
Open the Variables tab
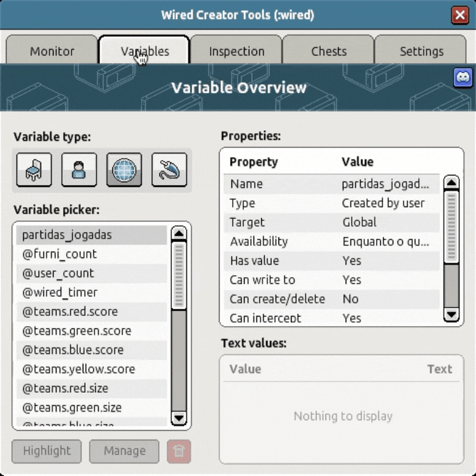pos(144,51)
